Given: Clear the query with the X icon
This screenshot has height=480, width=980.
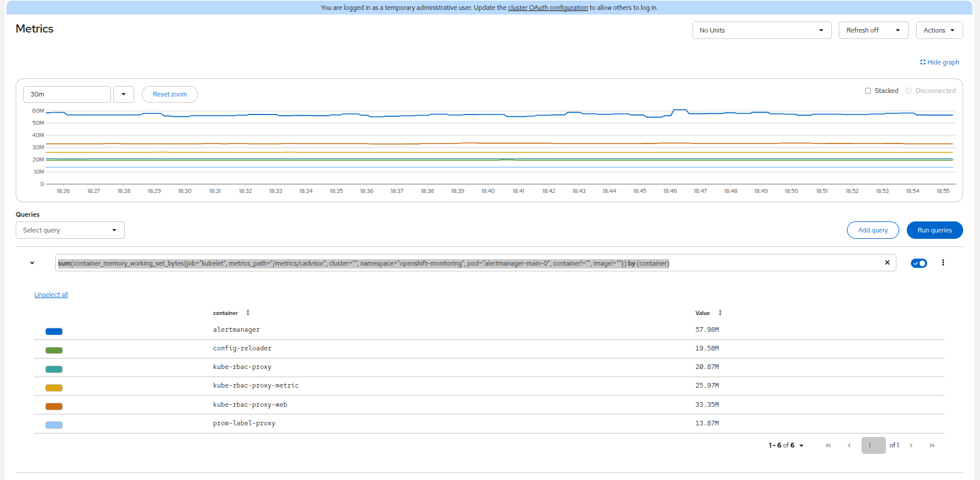Looking at the screenshot, I should [887, 263].
